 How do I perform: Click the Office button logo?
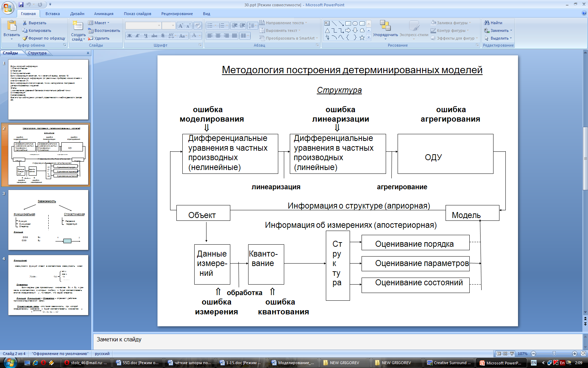(x=7, y=8)
